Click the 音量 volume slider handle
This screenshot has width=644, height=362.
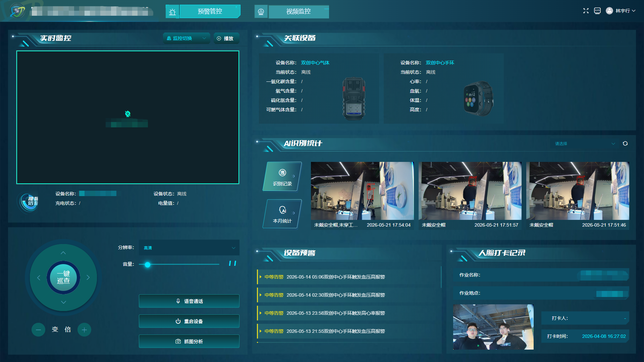148,264
